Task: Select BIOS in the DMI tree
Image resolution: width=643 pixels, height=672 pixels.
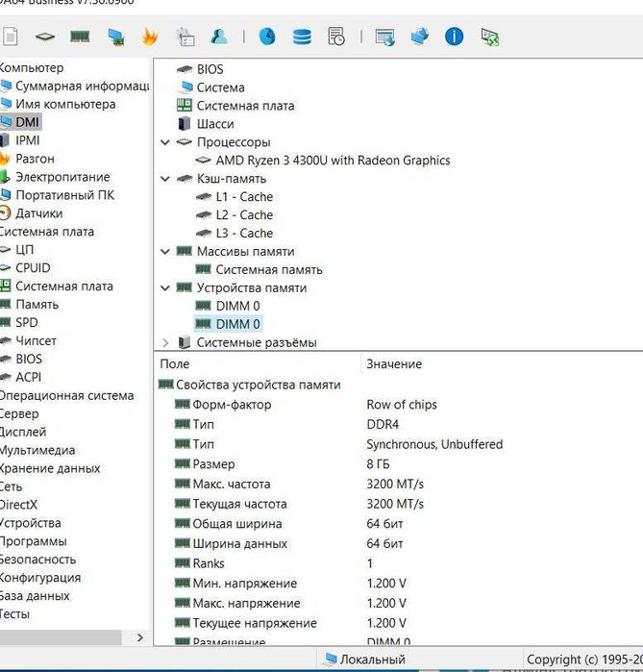Action: pyautogui.click(x=210, y=69)
